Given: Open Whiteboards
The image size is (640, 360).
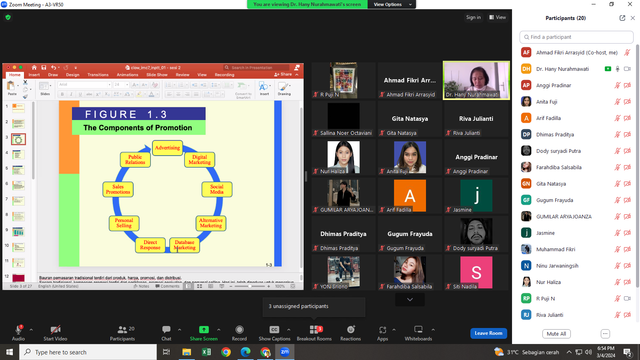Looking at the screenshot, I should coord(418,332).
